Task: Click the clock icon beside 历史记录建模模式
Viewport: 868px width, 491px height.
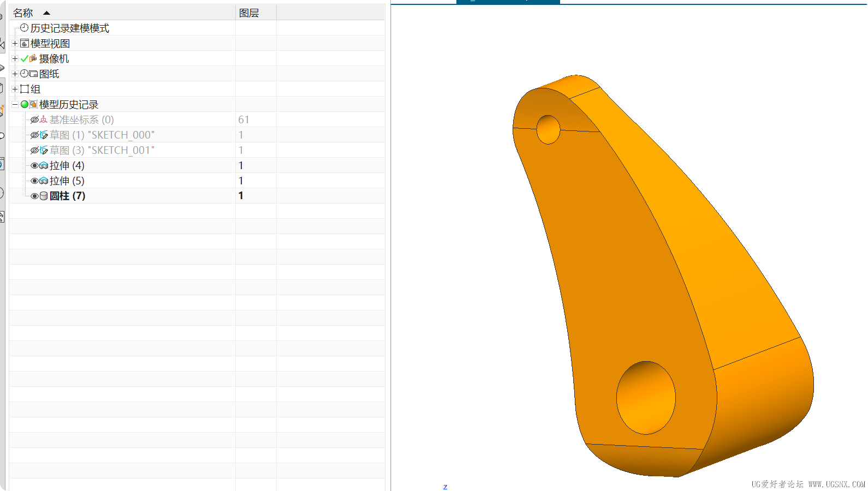Action: 24,28
